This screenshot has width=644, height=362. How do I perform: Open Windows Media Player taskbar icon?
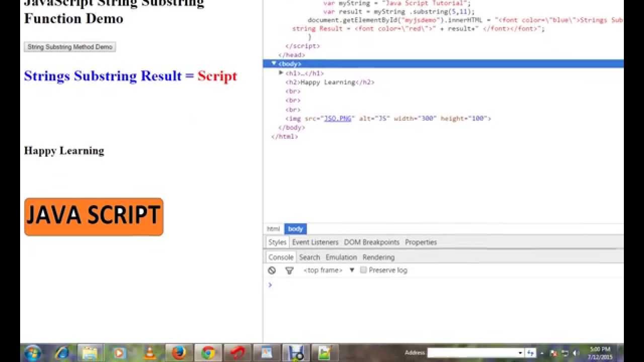click(x=120, y=353)
